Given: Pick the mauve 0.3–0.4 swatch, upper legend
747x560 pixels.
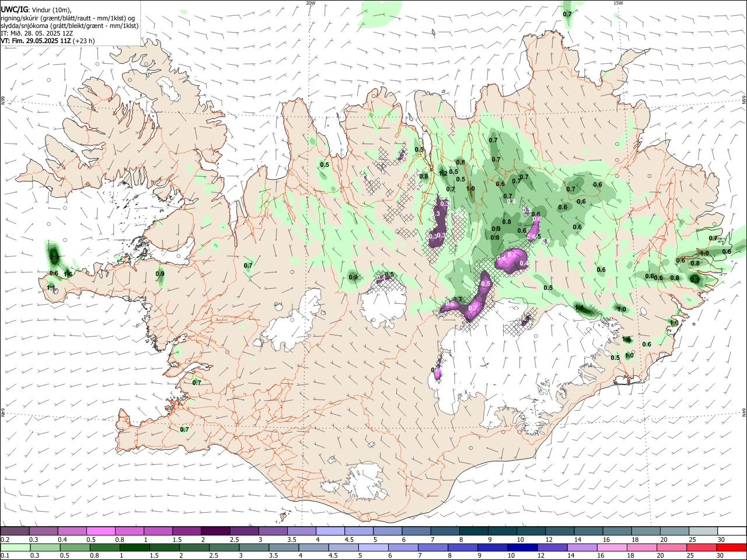Looking at the screenshot, I should (43, 531).
